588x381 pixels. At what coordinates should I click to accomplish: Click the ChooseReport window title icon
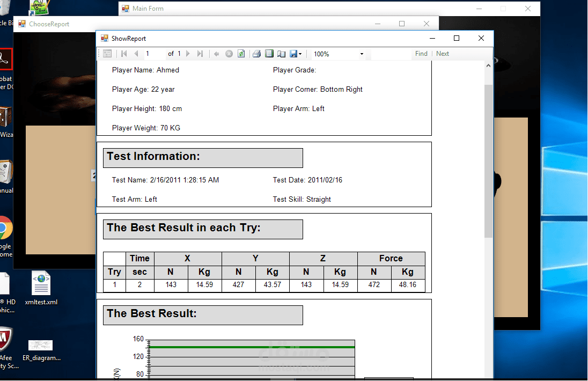point(22,24)
